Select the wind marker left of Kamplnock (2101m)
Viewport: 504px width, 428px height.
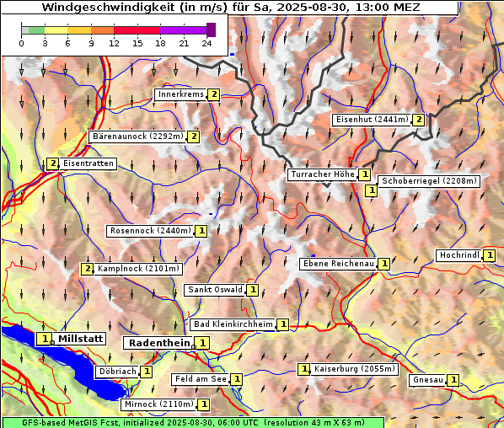point(88,269)
